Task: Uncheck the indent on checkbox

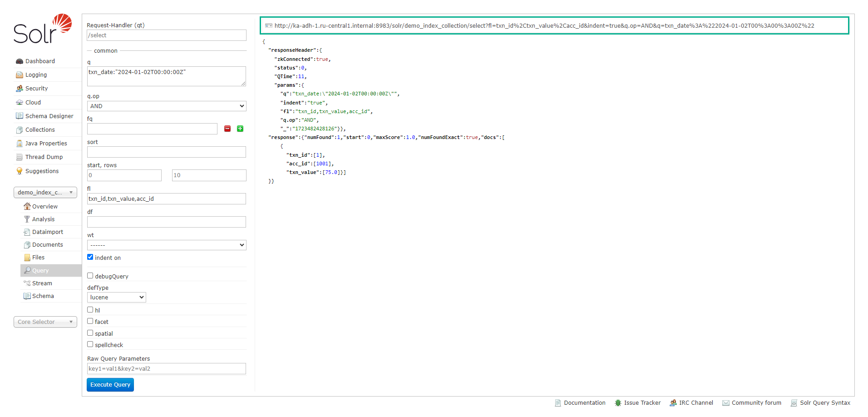Action: pyautogui.click(x=90, y=257)
